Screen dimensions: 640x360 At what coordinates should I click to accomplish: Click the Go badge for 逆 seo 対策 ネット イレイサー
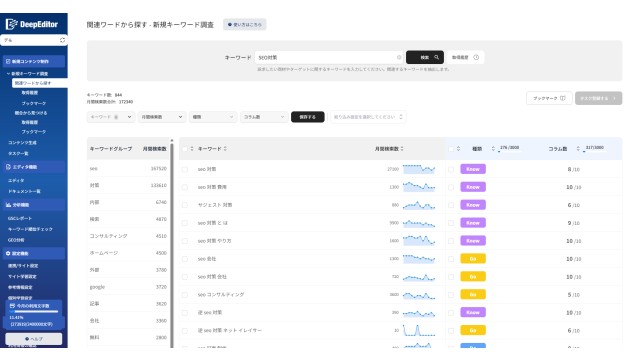click(x=473, y=330)
